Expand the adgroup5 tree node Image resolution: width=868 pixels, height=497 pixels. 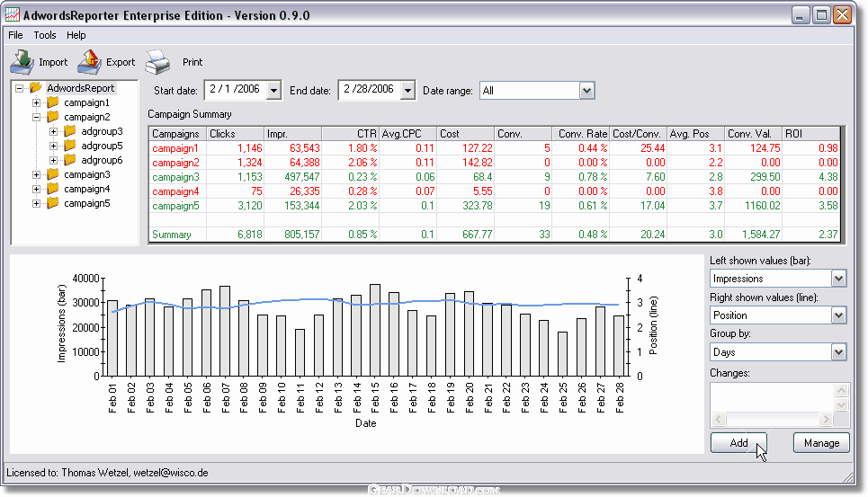point(53,146)
